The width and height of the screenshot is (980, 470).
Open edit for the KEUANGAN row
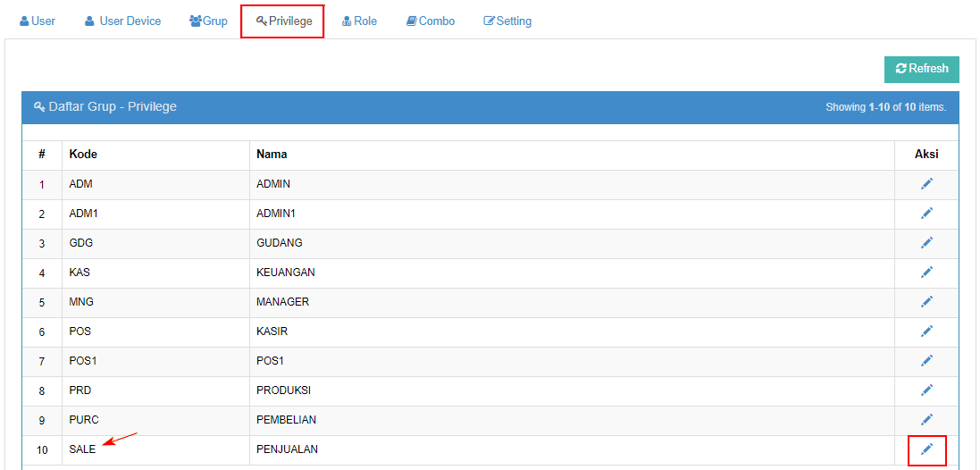(926, 273)
